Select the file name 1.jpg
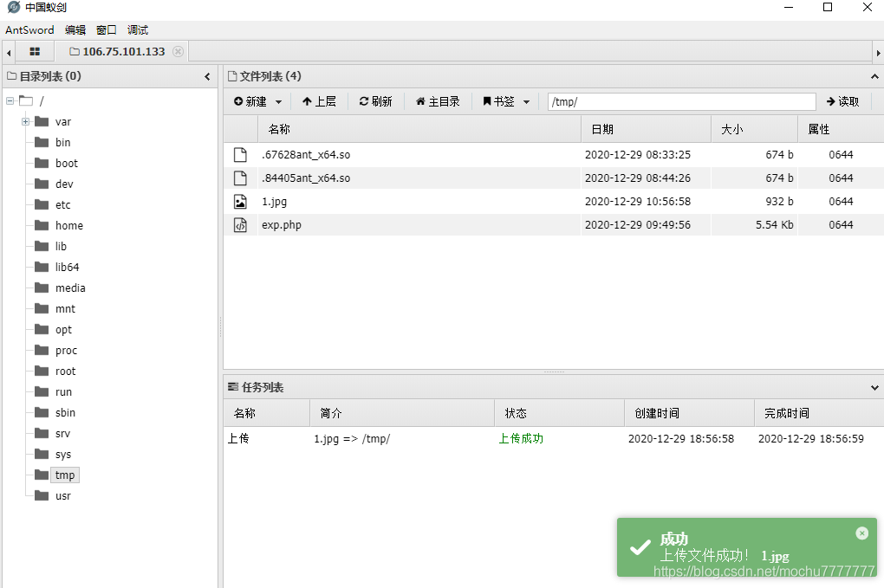Image resolution: width=884 pixels, height=588 pixels. pyautogui.click(x=274, y=202)
